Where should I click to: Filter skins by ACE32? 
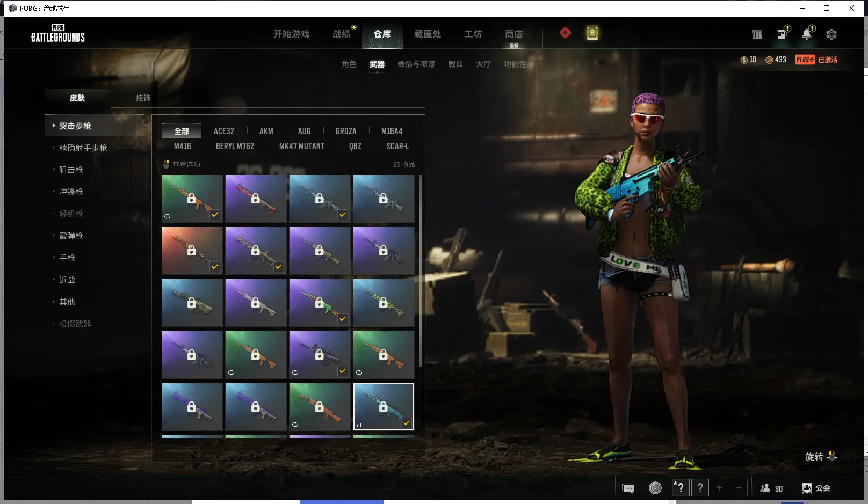(x=224, y=131)
